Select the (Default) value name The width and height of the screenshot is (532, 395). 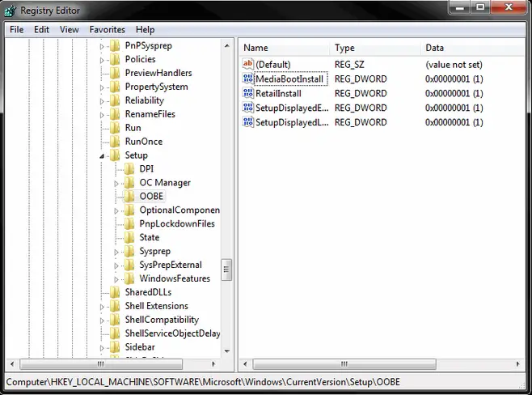click(273, 65)
